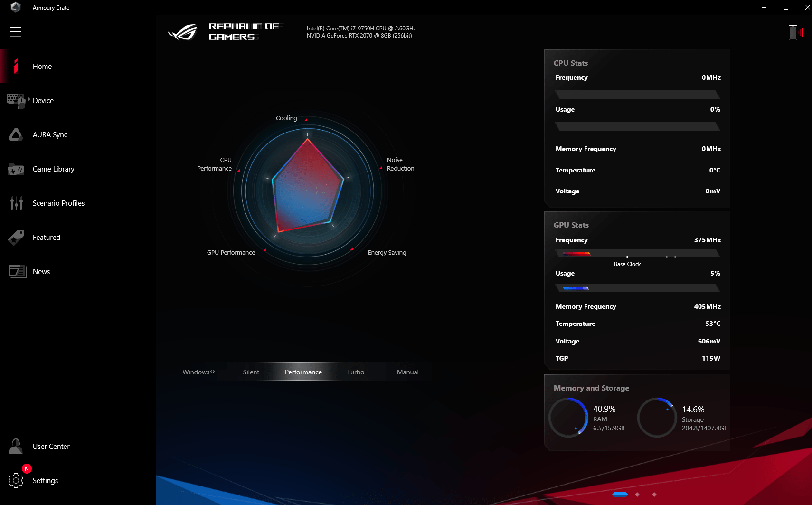
Task: Go to the third page indicator dot
Action: [x=654, y=495]
